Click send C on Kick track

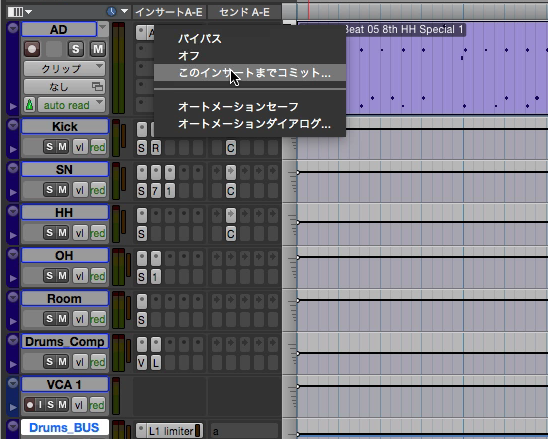click(231, 148)
